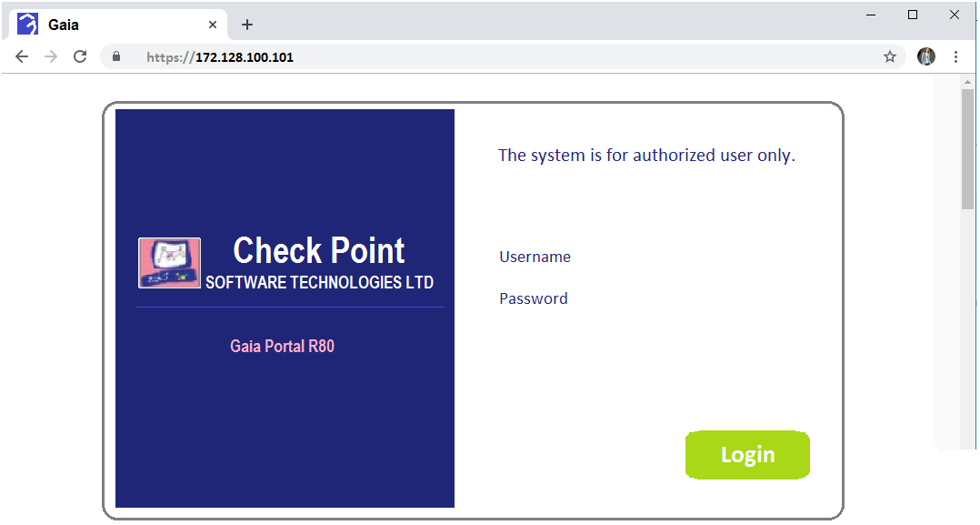
Task: Bookmark this page with the star icon
Action: tap(890, 56)
